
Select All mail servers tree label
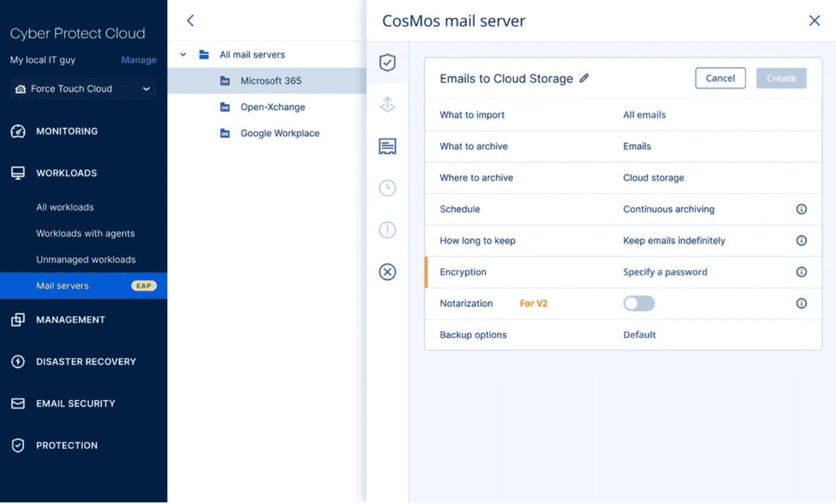tap(252, 54)
